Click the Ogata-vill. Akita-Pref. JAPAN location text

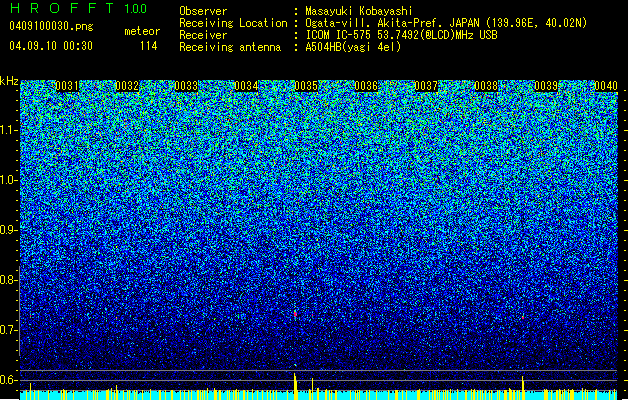coord(446,23)
